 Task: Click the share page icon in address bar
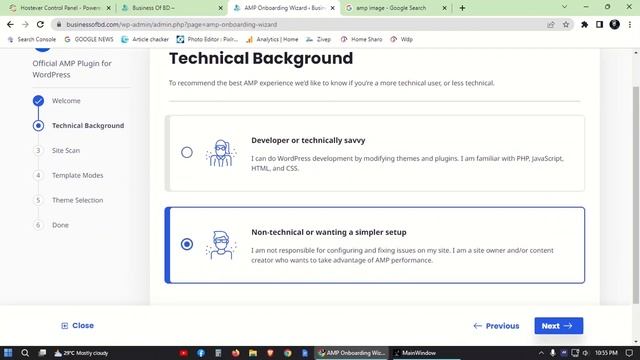pyautogui.click(x=551, y=24)
